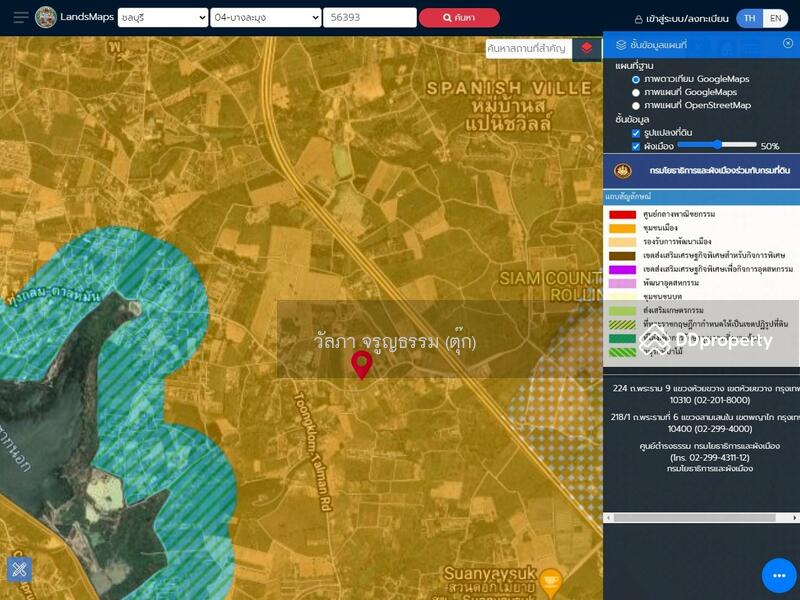Click the department emblem in the legend header

pyautogui.click(x=623, y=171)
